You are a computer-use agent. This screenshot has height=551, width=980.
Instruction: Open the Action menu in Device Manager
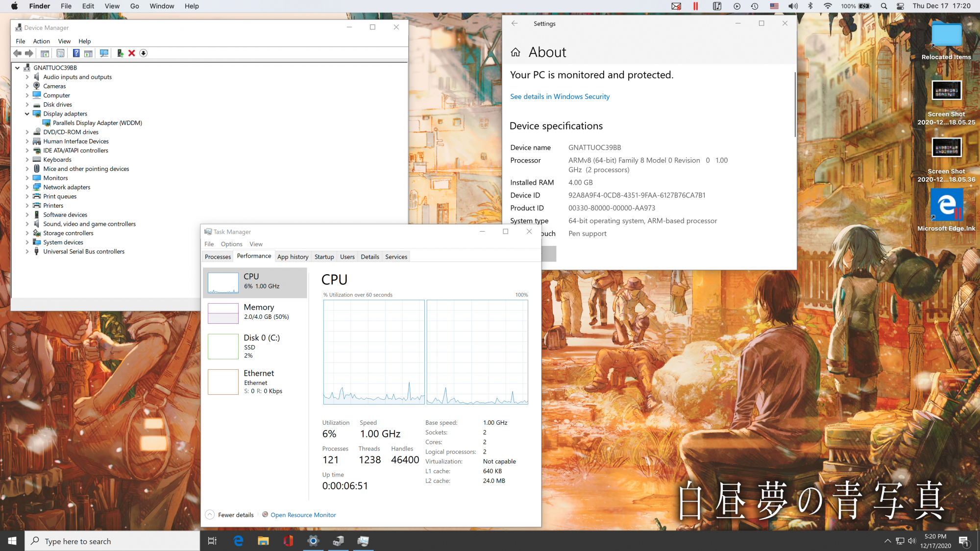41,41
